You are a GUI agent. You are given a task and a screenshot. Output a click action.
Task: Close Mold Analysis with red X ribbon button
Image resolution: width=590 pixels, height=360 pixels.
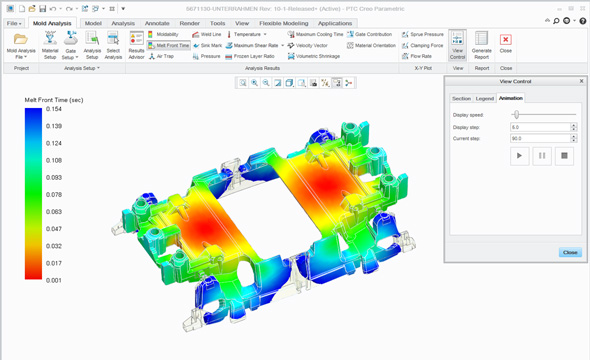[x=505, y=43]
